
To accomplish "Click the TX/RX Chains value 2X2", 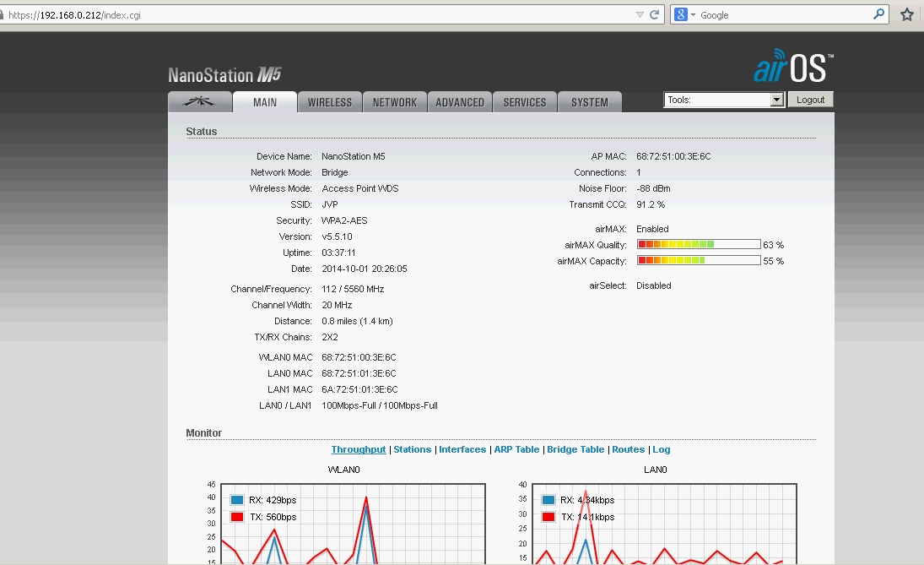I will [x=330, y=337].
